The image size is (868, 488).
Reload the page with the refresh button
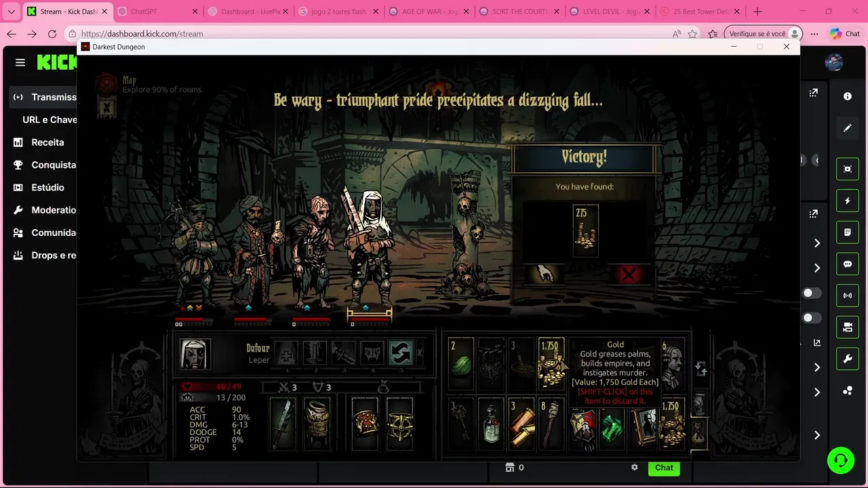point(52,34)
